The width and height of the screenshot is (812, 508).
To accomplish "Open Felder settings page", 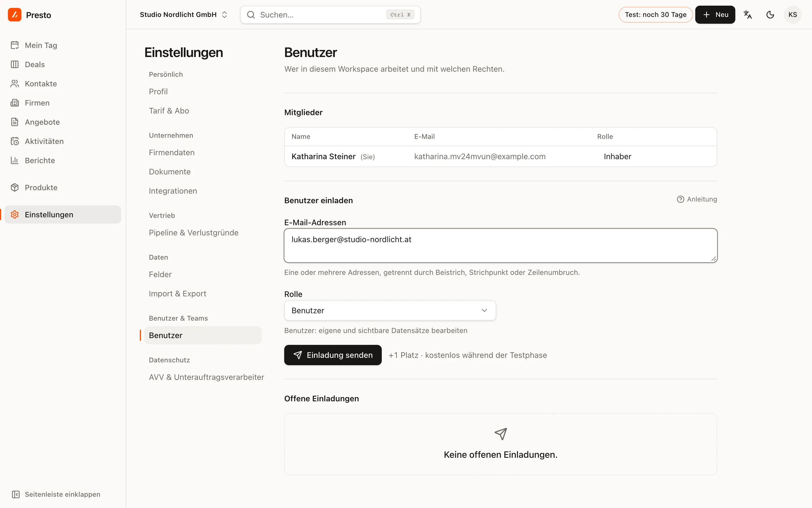I will click(160, 275).
